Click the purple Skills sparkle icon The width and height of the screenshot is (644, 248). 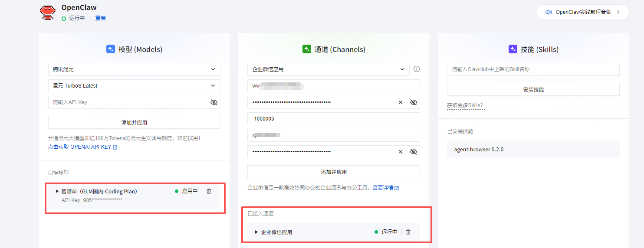tap(513, 49)
